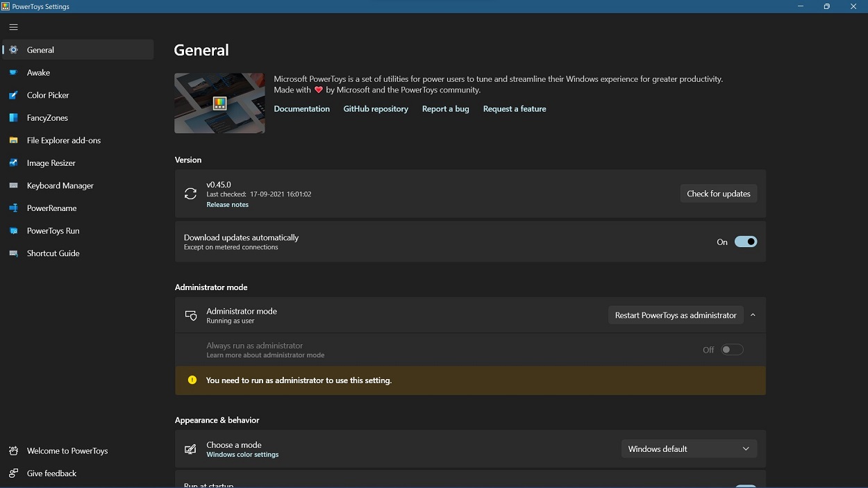Click the Give feedback icon
This screenshot has width=868, height=488.
[x=13, y=473]
